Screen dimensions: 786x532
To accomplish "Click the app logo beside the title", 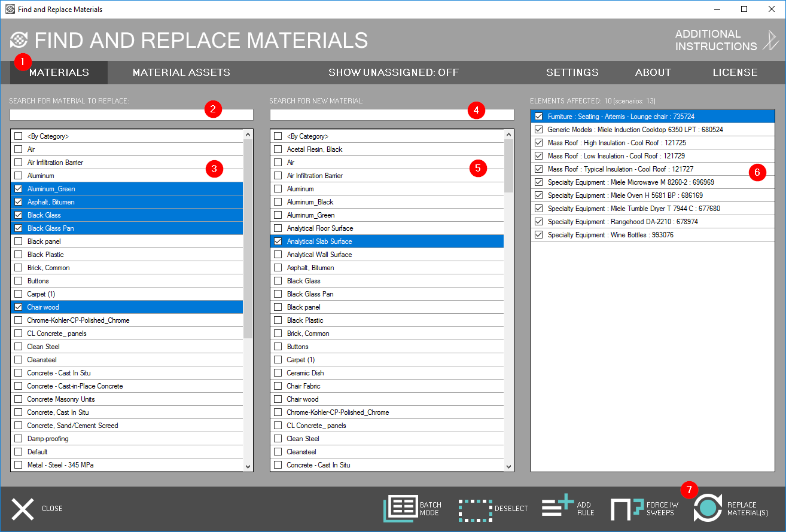I will pyautogui.click(x=19, y=41).
